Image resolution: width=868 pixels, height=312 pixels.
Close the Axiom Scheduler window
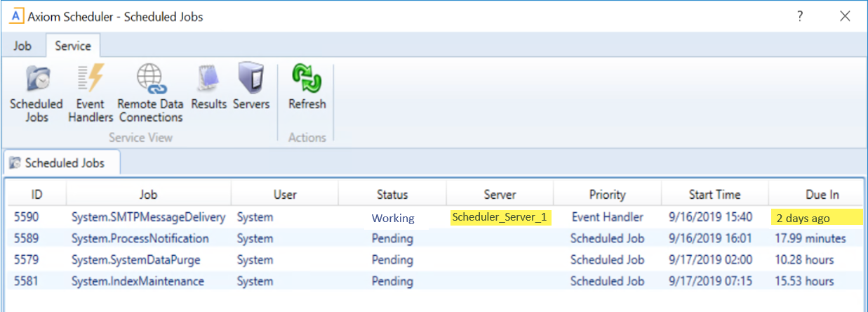coord(845,16)
